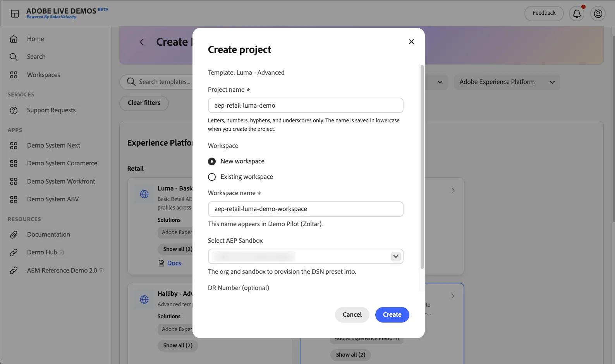Open Workspaces in the sidebar
Viewport: 615px width, 364px height.
43,75
